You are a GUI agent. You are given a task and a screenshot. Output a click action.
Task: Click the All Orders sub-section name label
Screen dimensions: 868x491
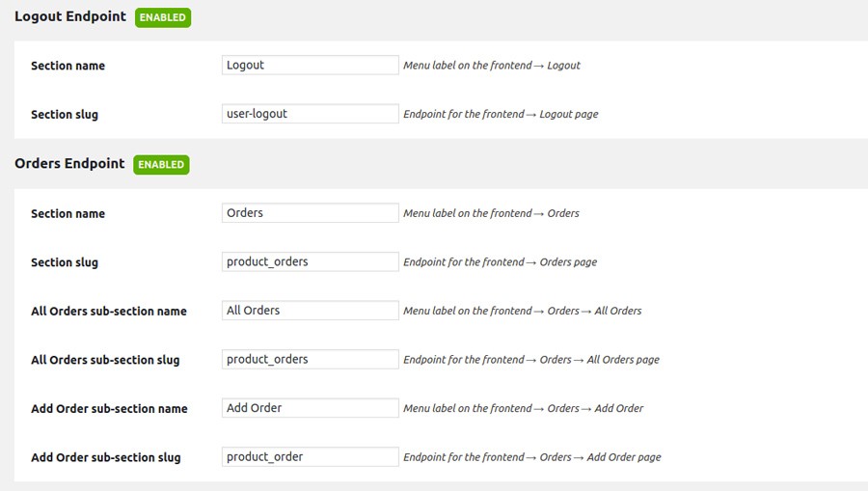(x=109, y=312)
